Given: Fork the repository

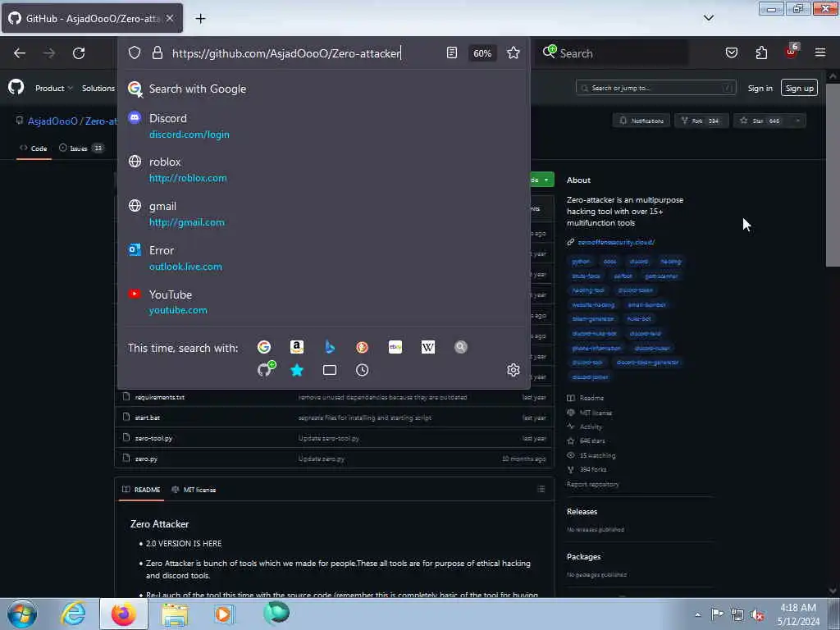Looking at the screenshot, I should [701, 121].
